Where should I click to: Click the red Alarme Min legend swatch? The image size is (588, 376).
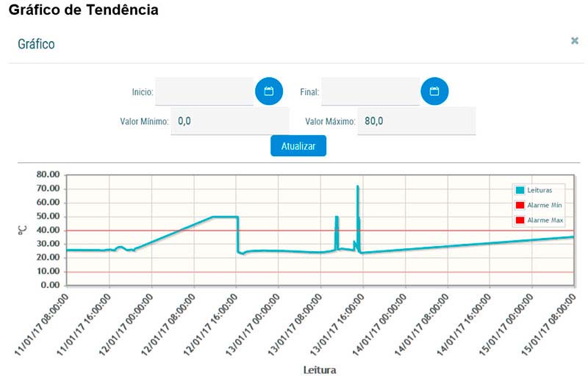[x=520, y=206]
